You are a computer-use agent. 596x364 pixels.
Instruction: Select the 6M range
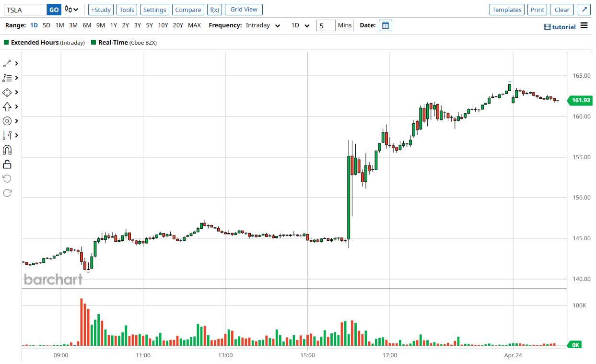(x=87, y=25)
